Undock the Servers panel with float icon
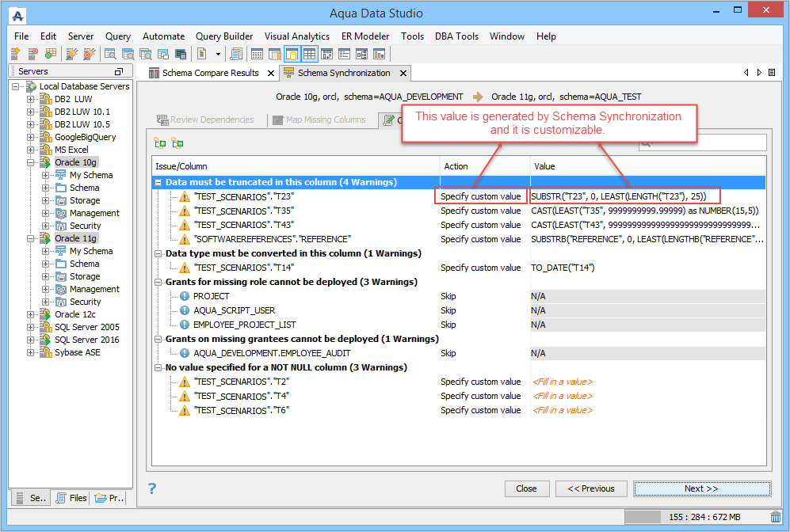 [x=119, y=71]
